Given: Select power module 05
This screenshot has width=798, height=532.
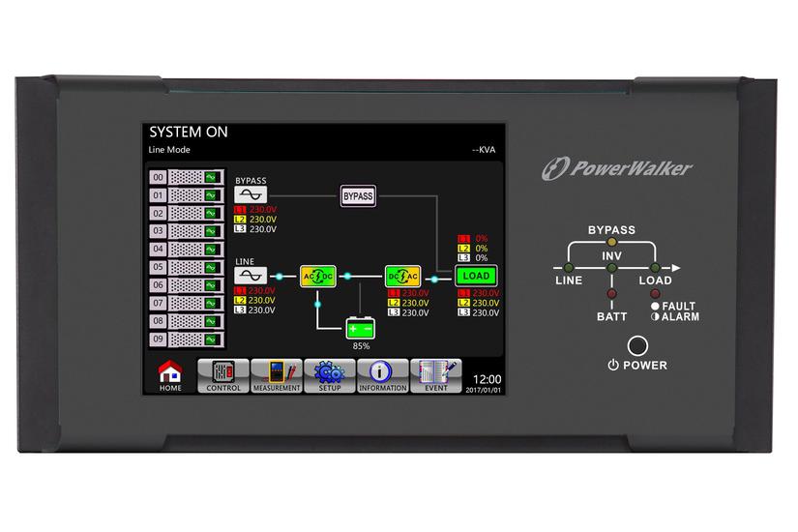Looking at the screenshot, I should point(187,267).
